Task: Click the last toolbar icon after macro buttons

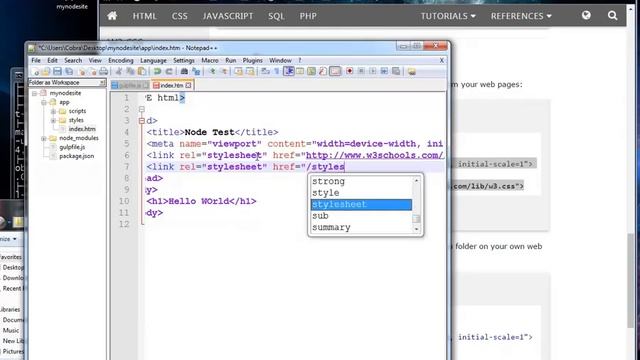Action: coord(411,71)
